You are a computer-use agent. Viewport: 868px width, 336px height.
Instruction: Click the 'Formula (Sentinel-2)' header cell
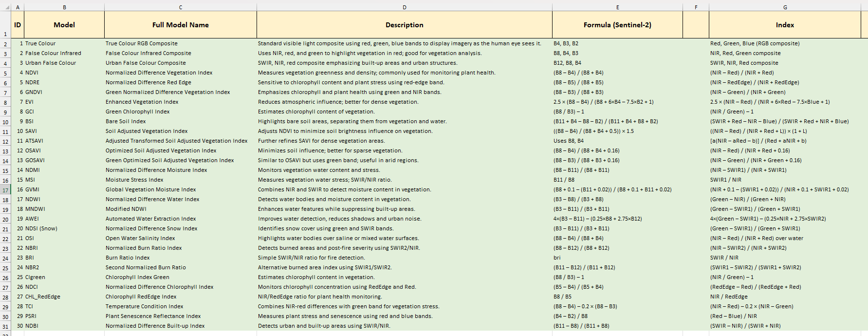click(617, 25)
